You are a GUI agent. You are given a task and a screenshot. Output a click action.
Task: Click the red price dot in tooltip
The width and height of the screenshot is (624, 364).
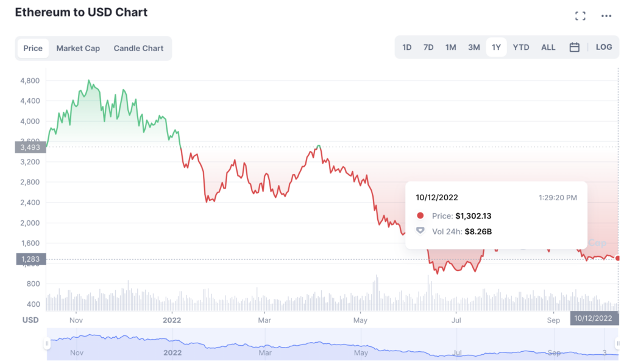pyautogui.click(x=420, y=215)
